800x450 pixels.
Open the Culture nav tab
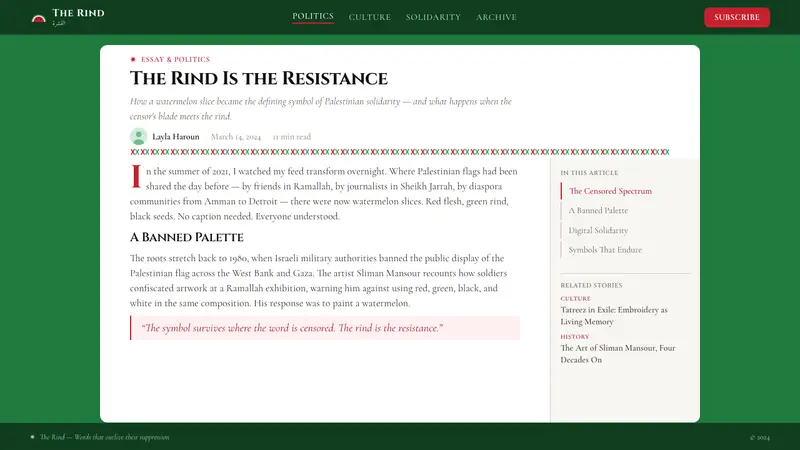click(x=369, y=17)
